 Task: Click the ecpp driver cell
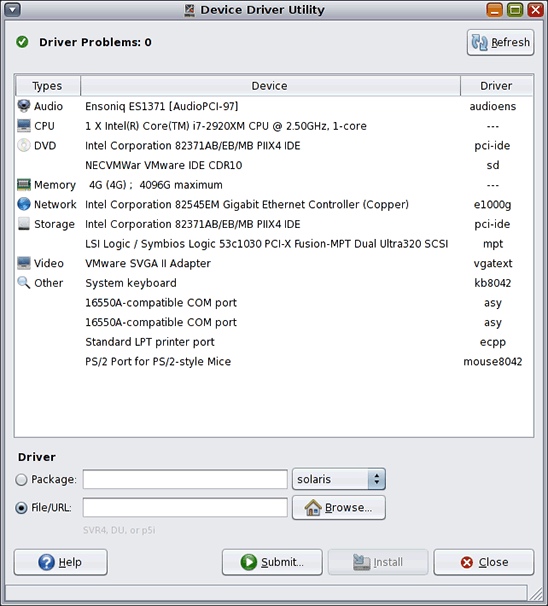493,342
